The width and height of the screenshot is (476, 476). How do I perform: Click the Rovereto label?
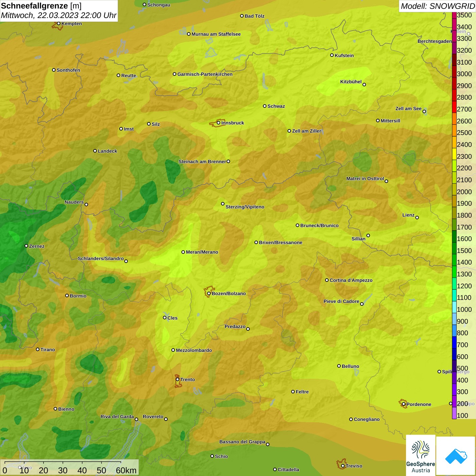[x=153, y=417]
